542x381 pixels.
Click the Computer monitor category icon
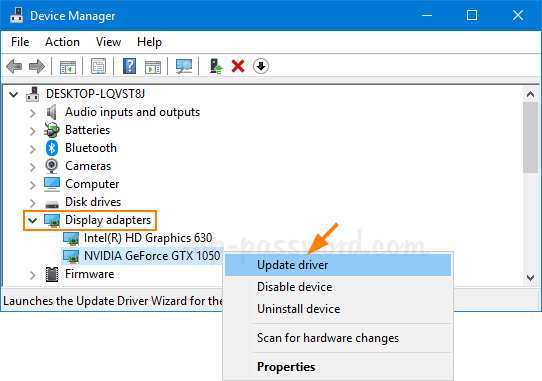(x=52, y=184)
